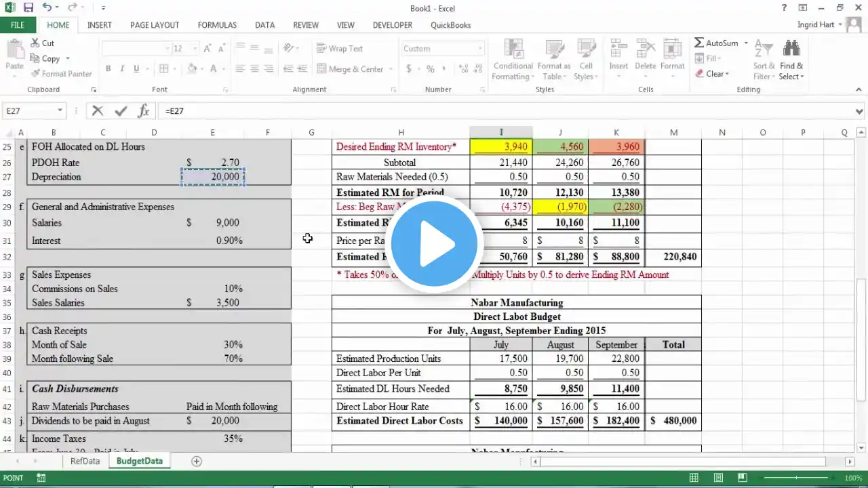Open the fill color bucket

pos(192,68)
